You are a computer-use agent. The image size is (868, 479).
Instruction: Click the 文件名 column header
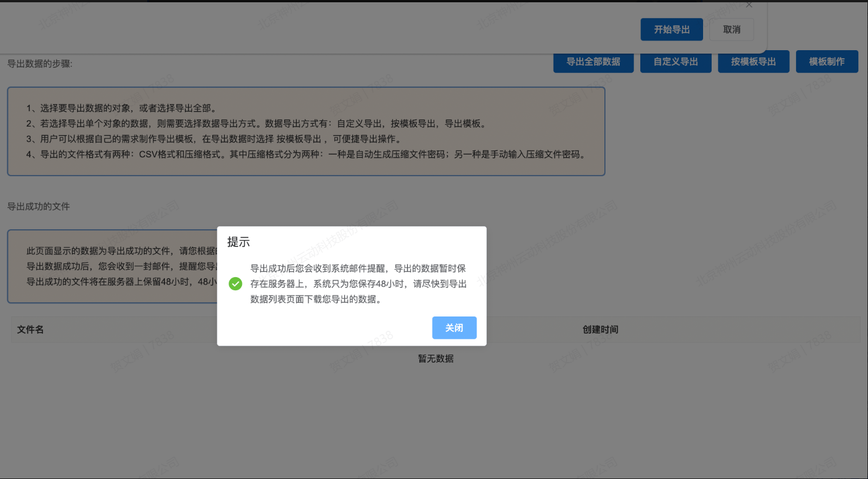coord(30,330)
